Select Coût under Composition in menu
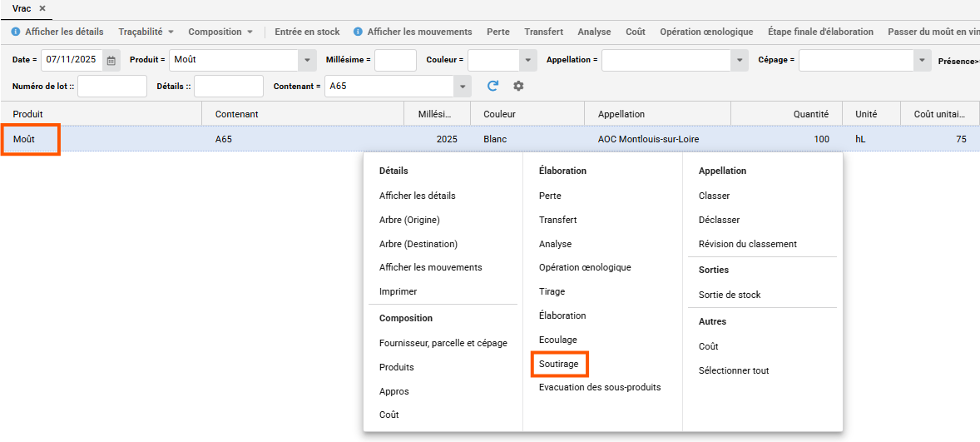Viewport: 980px width, 442px height. [389, 415]
